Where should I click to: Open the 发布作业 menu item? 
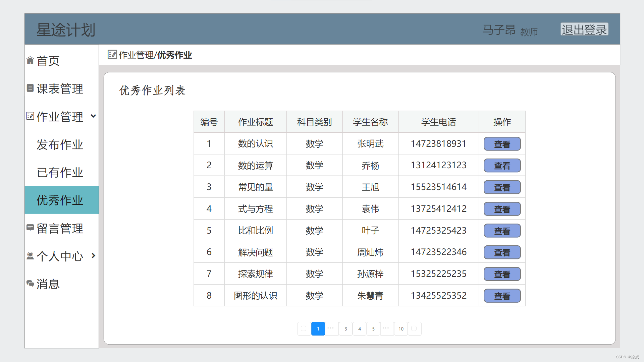click(60, 145)
